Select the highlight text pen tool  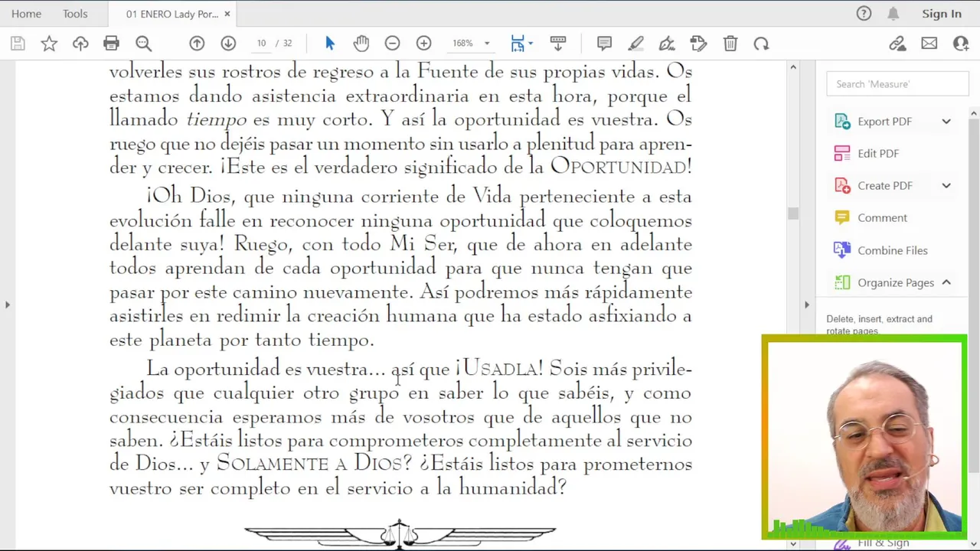(635, 44)
